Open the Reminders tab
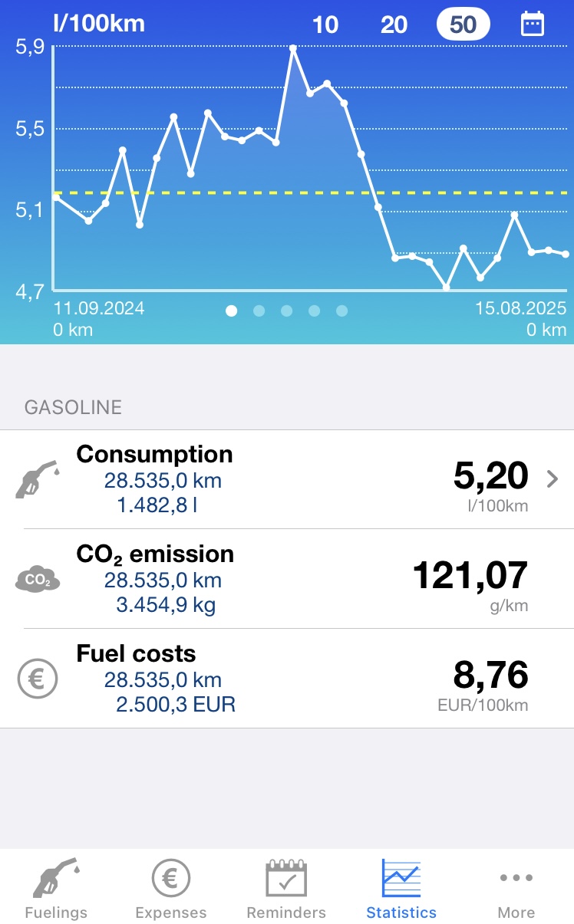The image size is (574, 924). point(286,888)
